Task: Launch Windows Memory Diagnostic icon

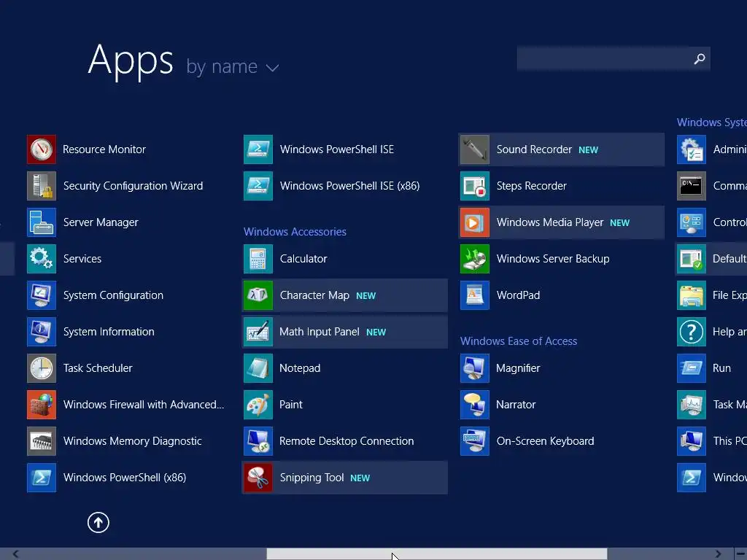Action: click(x=42, y=441)
